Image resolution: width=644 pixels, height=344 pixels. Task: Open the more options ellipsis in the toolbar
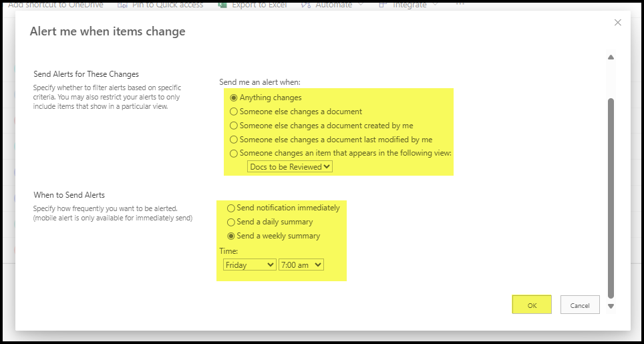click(x=460, y=4)
